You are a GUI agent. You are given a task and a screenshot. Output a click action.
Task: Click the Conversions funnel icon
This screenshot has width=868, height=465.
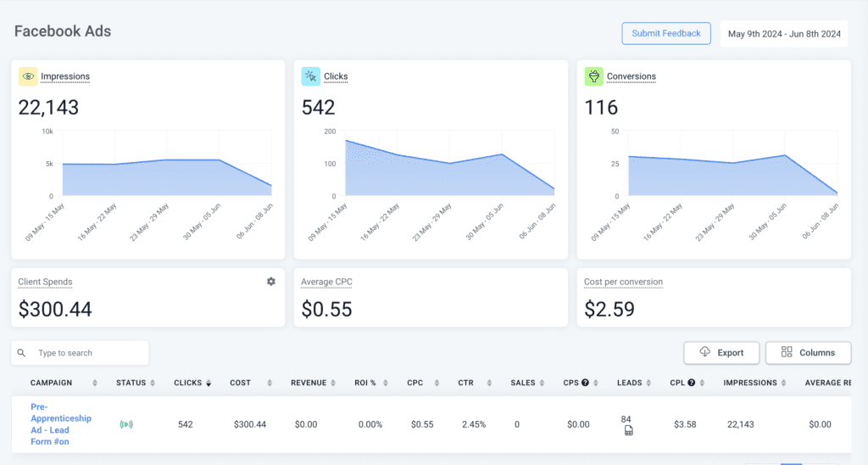point(593,76)
